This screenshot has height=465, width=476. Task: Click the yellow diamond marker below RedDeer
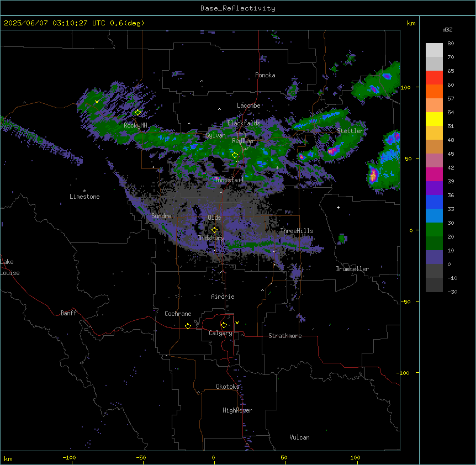235,155
